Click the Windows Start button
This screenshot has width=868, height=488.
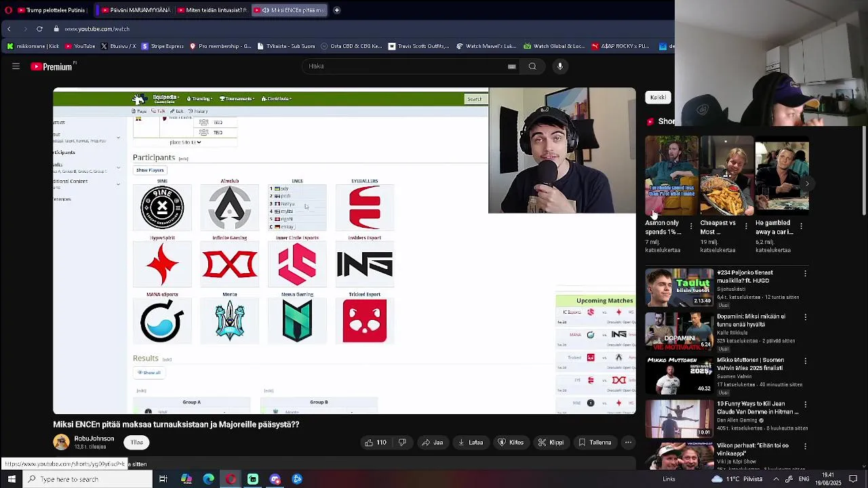[12, 479]
